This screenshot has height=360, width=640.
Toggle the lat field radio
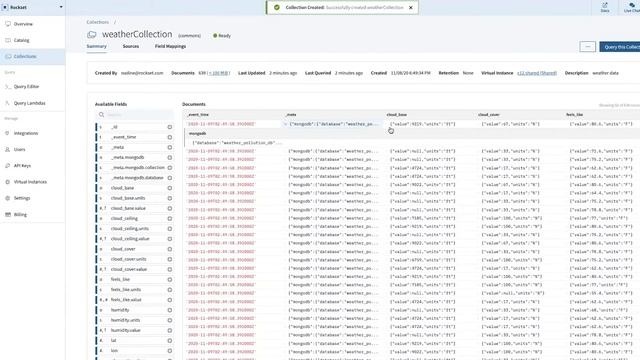tap(170, 340)
